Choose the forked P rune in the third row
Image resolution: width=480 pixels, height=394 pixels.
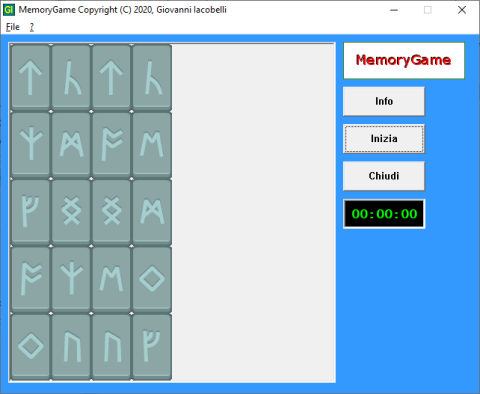point(30,212)
